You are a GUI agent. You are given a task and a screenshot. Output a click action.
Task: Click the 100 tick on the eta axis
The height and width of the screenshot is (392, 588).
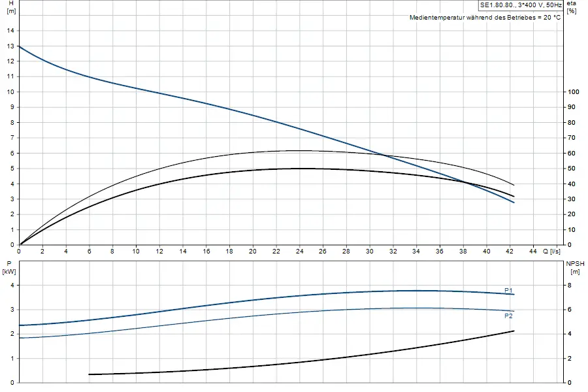click(574, 92)
